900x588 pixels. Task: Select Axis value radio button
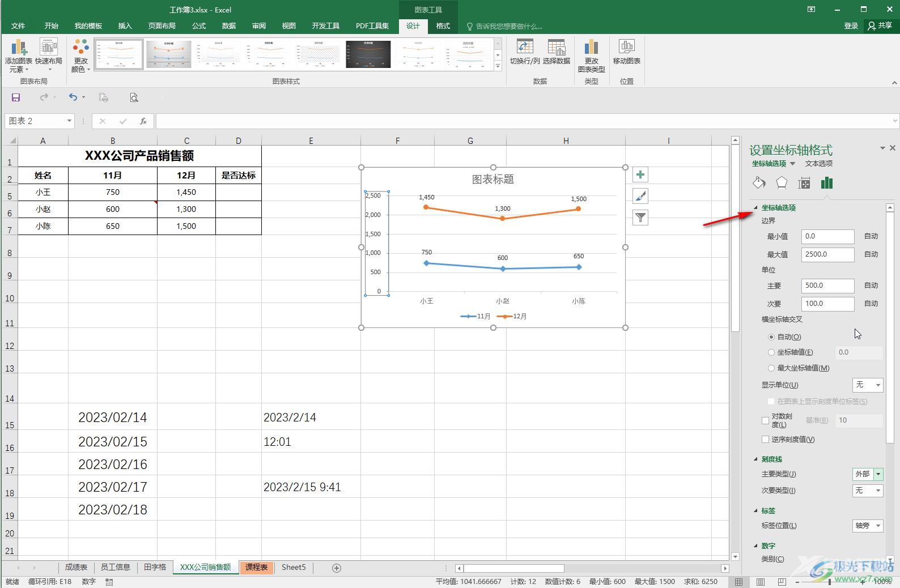click(x=771, y=352)
